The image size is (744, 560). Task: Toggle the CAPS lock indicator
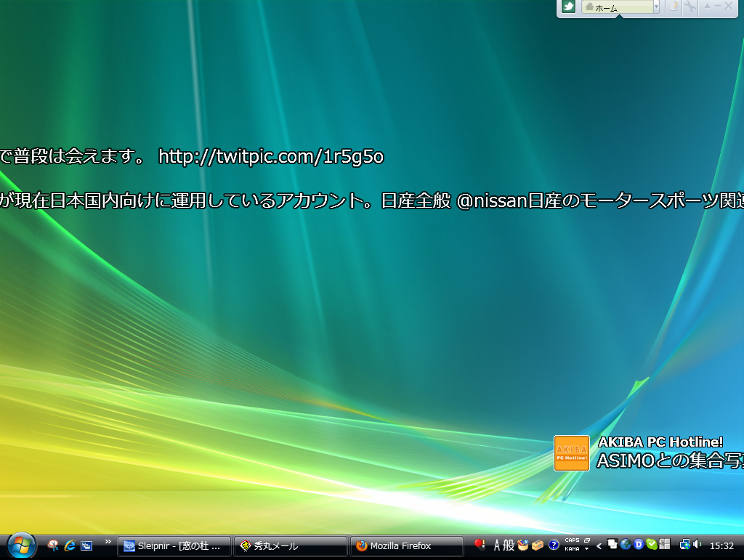572,540
